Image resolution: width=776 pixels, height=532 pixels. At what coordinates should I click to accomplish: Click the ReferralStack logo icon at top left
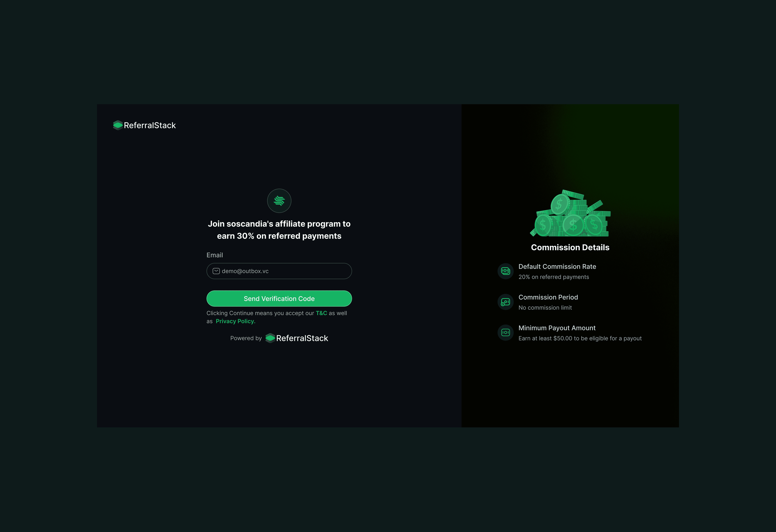(x=118, y=125)
